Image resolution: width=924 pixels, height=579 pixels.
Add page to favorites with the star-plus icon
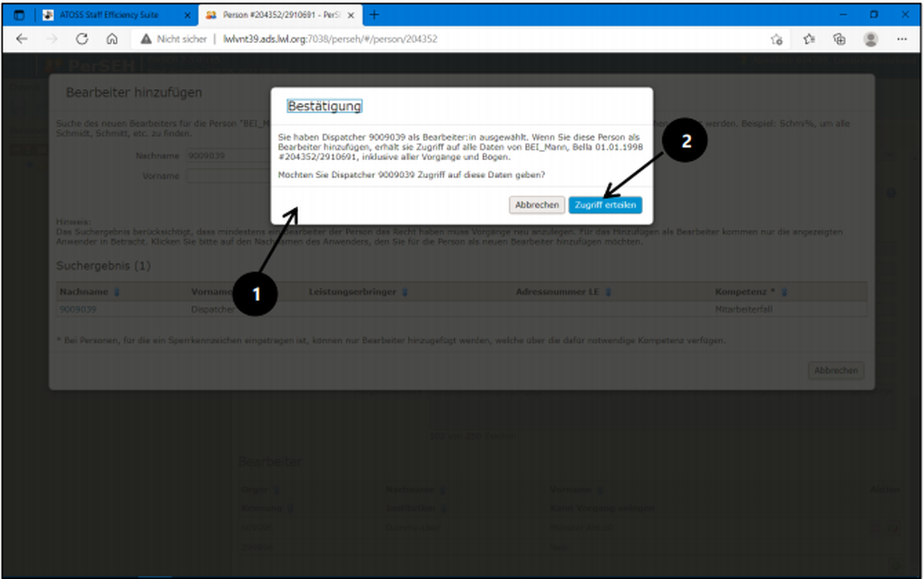777,39
